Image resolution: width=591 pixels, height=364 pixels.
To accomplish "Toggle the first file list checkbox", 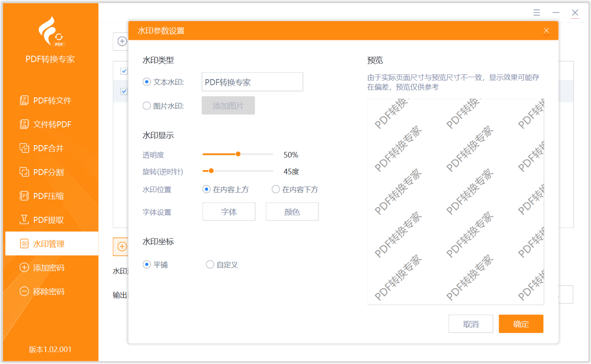I will 124,71.
